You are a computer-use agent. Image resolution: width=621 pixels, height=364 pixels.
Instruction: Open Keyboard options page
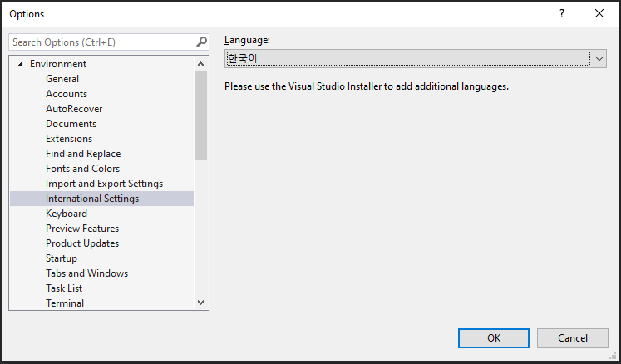[x=67, y=214]
